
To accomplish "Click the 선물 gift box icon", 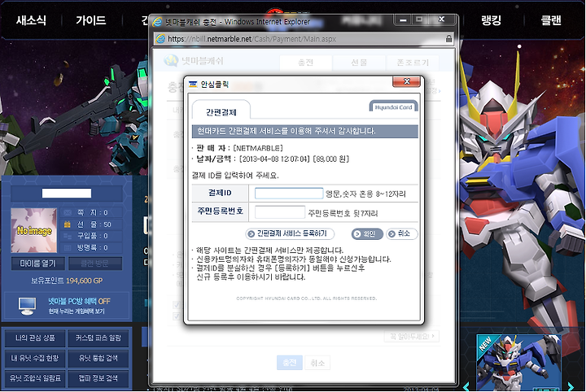I will click(x=68, y=224).
